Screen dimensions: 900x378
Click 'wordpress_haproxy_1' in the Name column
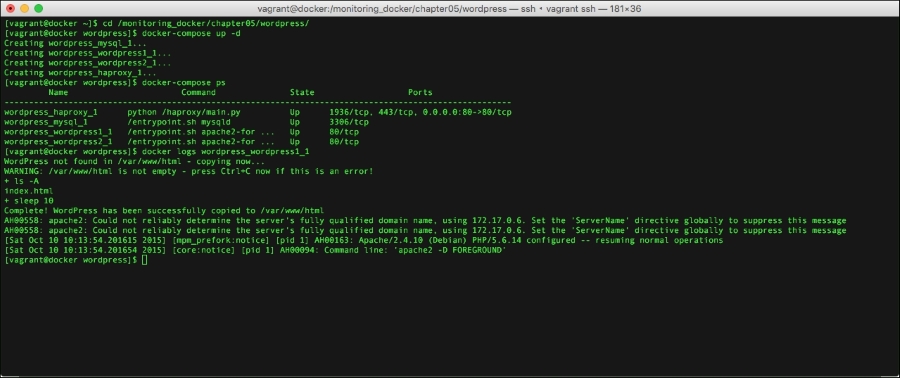click(x=51, y=112)
